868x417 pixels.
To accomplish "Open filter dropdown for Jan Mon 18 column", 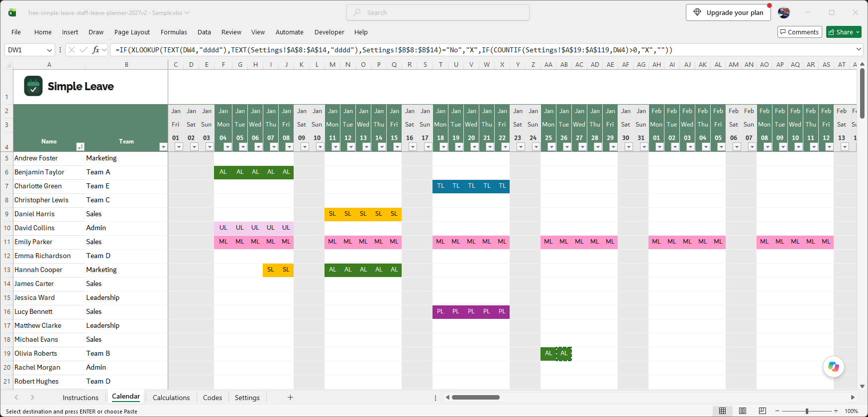I will click(443, 146).
